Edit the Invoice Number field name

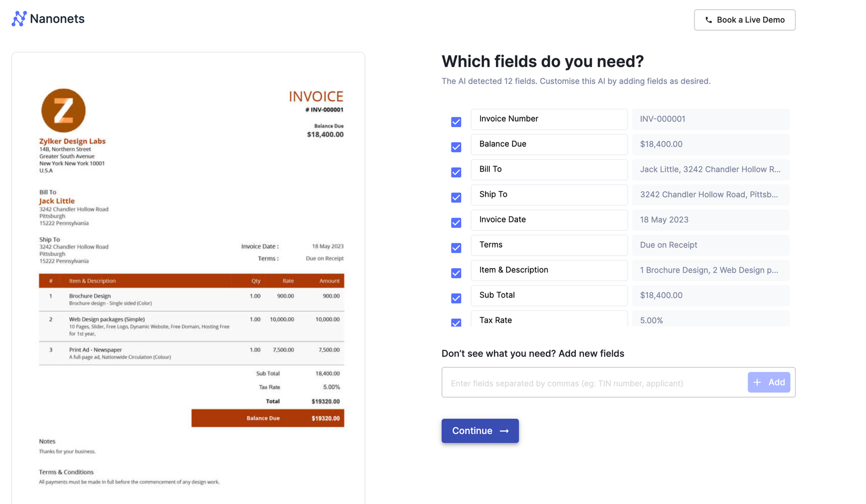[548, 119]
